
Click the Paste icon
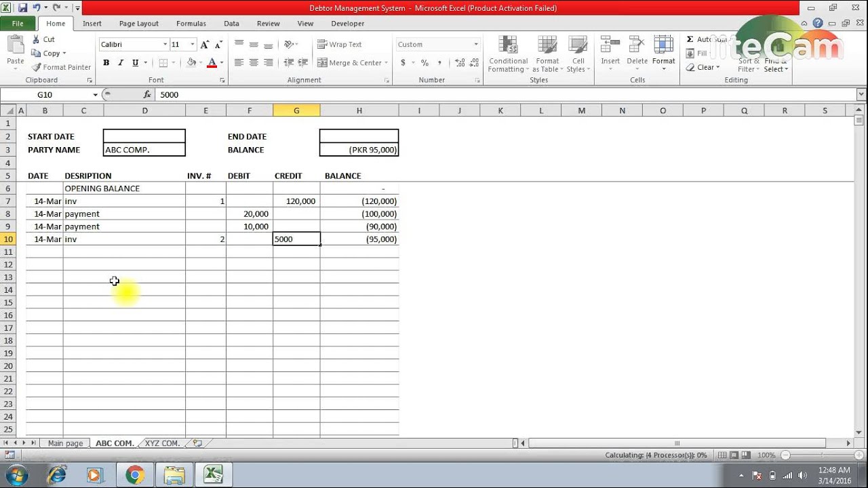(x=15, y=45)
